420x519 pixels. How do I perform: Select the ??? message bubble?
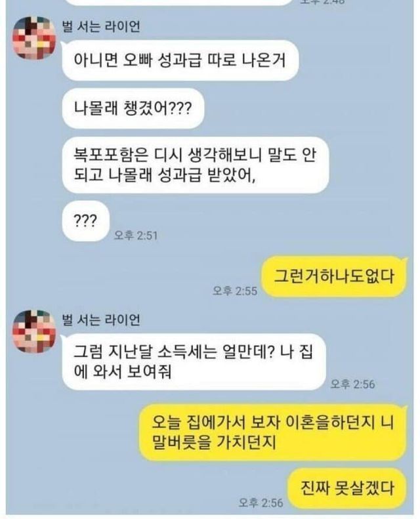tap(85, 220)
